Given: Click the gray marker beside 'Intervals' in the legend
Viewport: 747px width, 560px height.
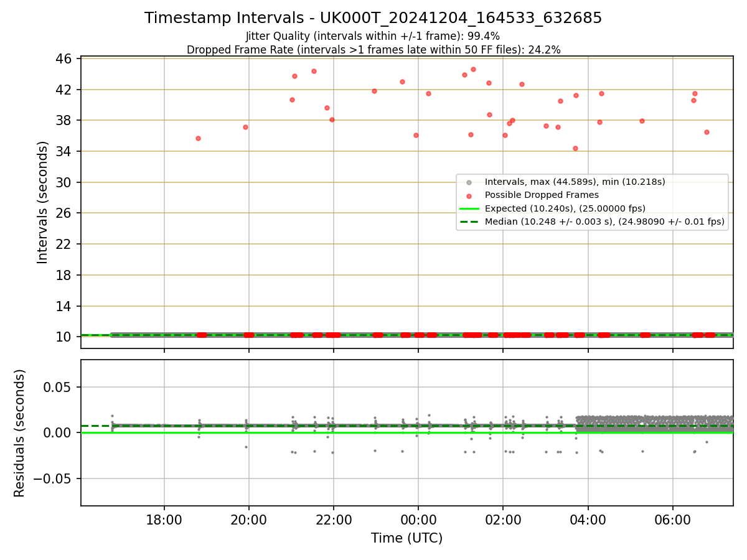Looking at the screenshot, I should click(x=469, y=182).
